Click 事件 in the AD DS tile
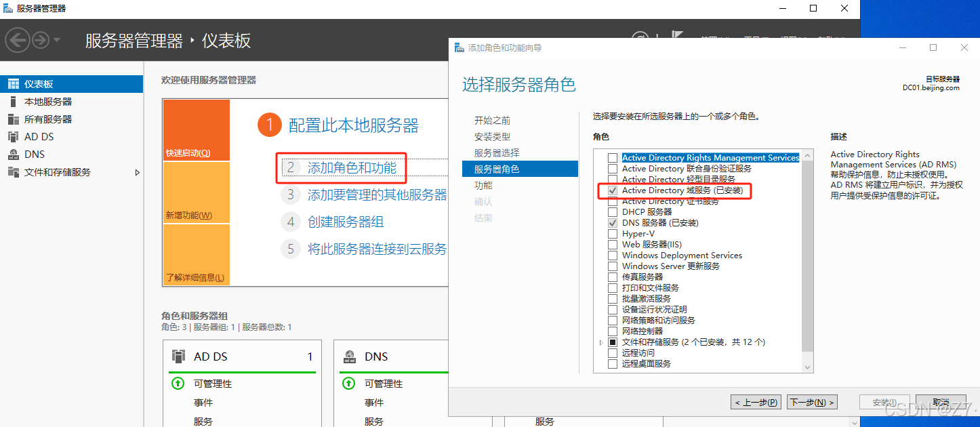Screen dimensions: 980x427 (x=203, y=403)
